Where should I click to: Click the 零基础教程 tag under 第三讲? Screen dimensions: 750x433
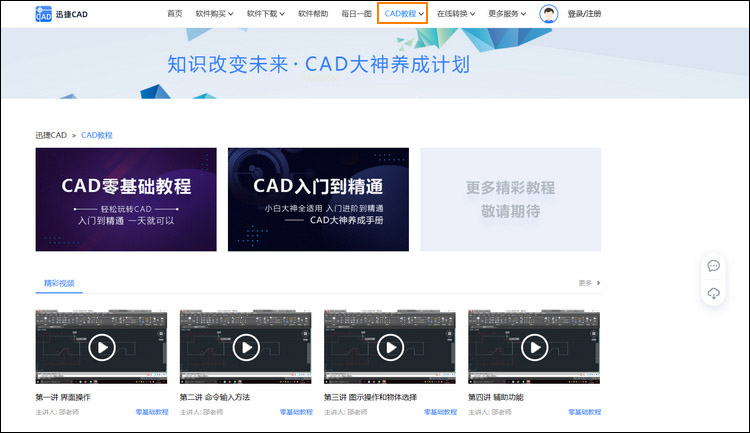click(441, 412)
